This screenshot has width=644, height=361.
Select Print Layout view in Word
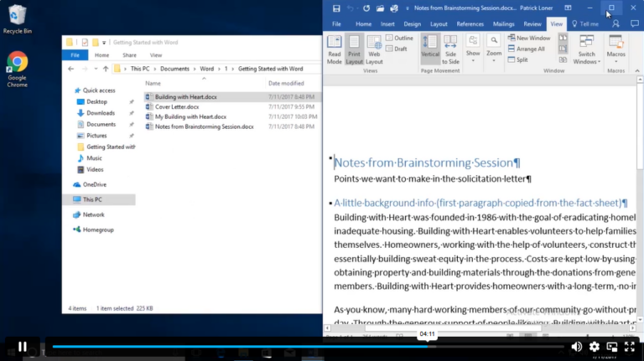[354, 49]
